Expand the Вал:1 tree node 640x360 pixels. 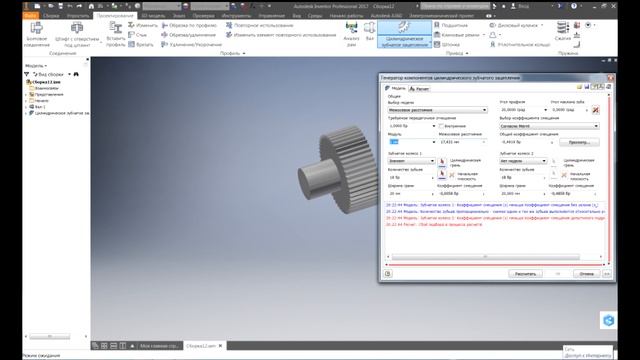pyautogui.click(x=26, y=107)
